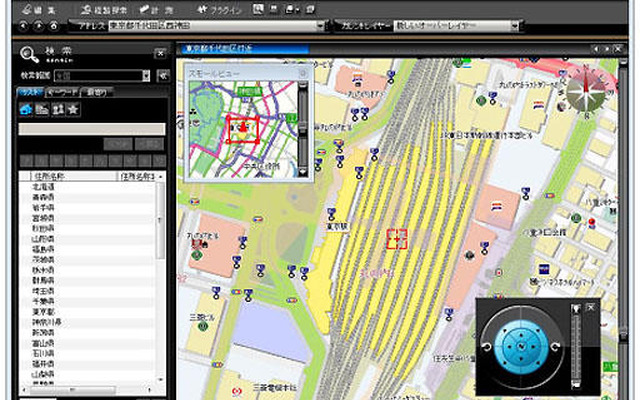Expand the address bar dropdown arrow

pos(321,26)
